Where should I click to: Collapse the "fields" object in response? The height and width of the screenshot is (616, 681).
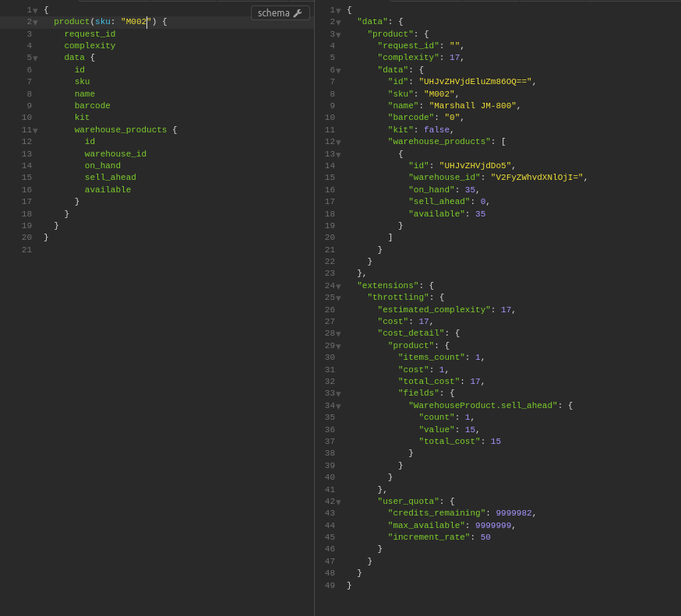tap(338, 394)
